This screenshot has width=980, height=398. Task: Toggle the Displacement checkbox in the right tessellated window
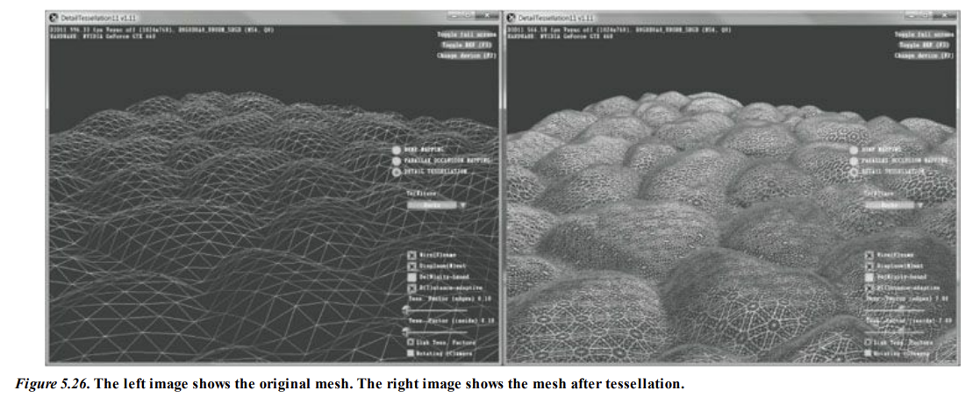(x=869, y=266)
